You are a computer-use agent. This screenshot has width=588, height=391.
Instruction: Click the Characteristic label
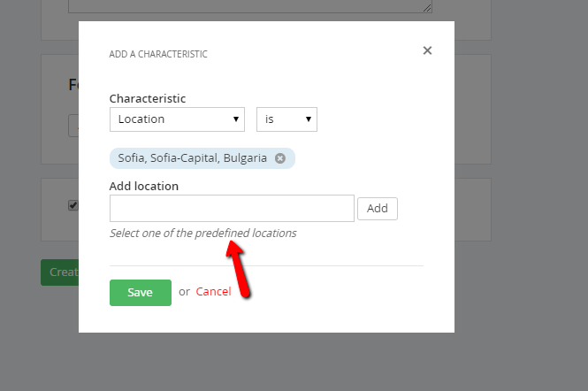[x=148, y=99]
